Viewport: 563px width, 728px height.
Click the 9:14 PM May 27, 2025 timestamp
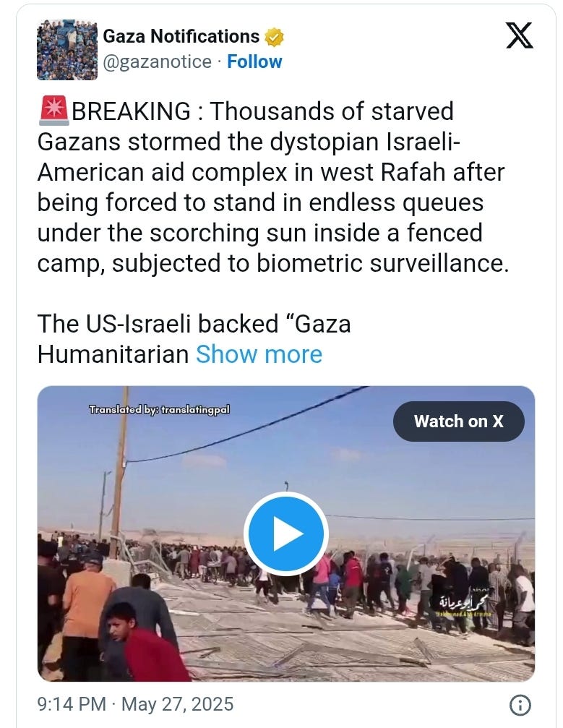pyautogui.click(x=136, y=704)
